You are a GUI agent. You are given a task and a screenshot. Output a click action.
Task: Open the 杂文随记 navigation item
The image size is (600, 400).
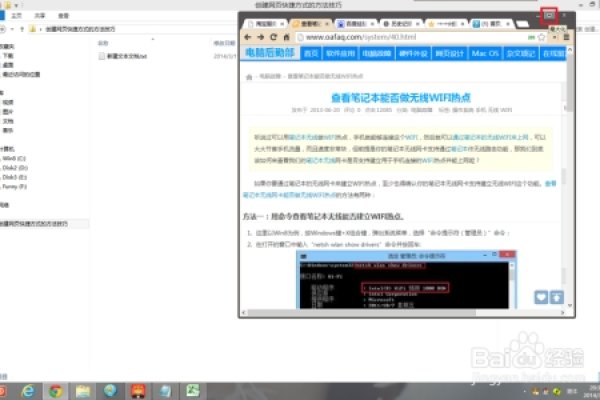pyautogui.click(x=520, y=53)
